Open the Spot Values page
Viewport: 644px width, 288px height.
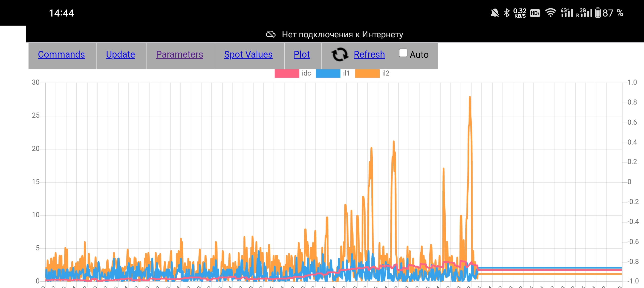pos(248,54)
